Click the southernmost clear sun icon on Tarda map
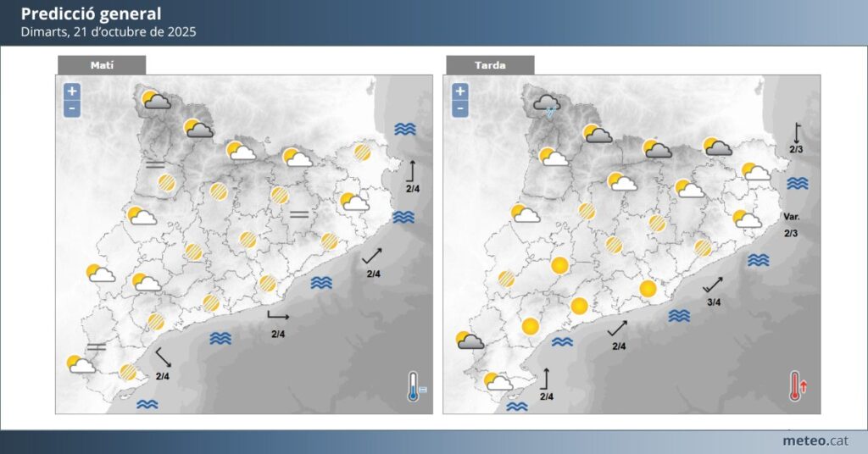The width and height of the screenshot is (868, 454). point(531,326)
